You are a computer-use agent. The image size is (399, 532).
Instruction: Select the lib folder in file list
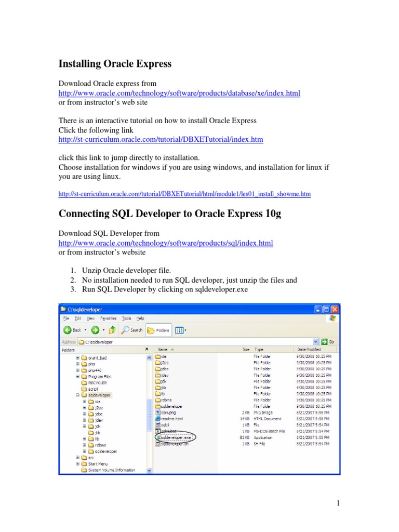(160, 394)
